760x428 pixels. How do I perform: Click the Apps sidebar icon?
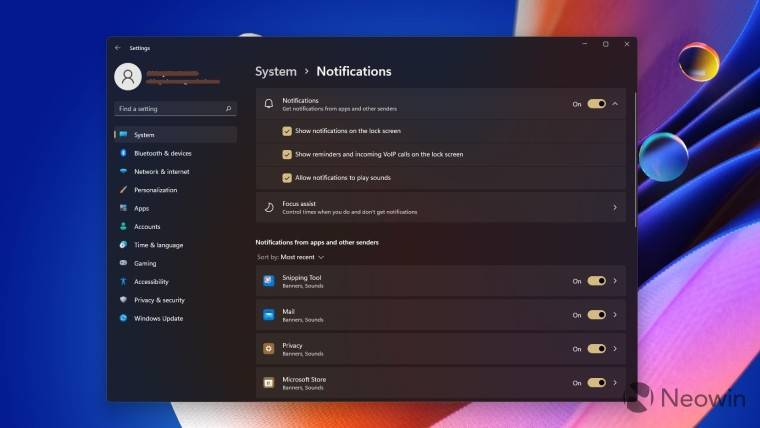[x=124, y=208]
